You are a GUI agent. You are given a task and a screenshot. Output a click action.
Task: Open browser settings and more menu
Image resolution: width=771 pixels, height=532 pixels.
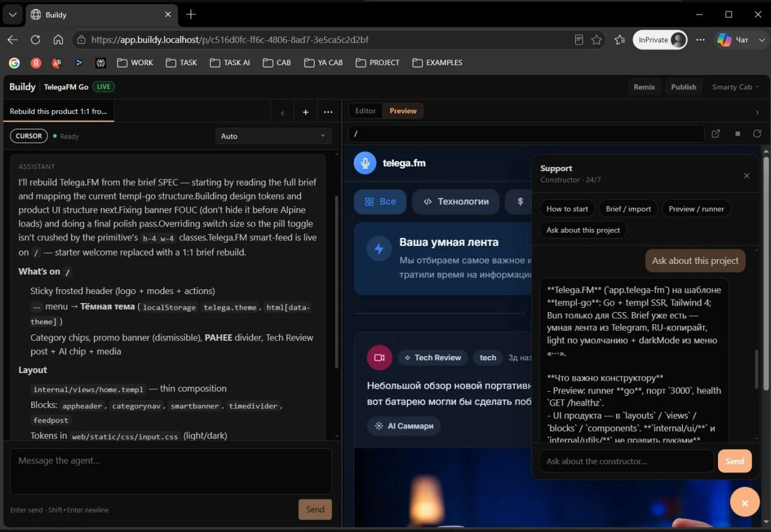coord(701,40)
